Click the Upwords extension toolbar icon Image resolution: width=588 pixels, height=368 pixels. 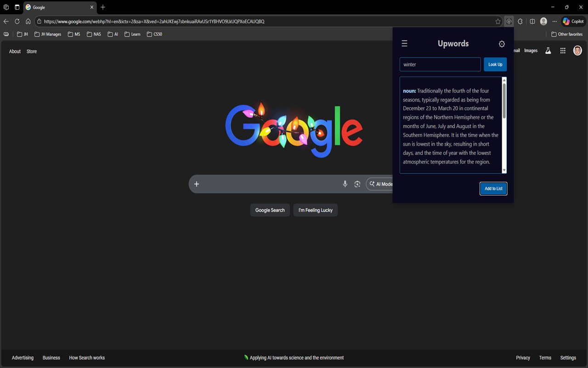tap(509, 21)
